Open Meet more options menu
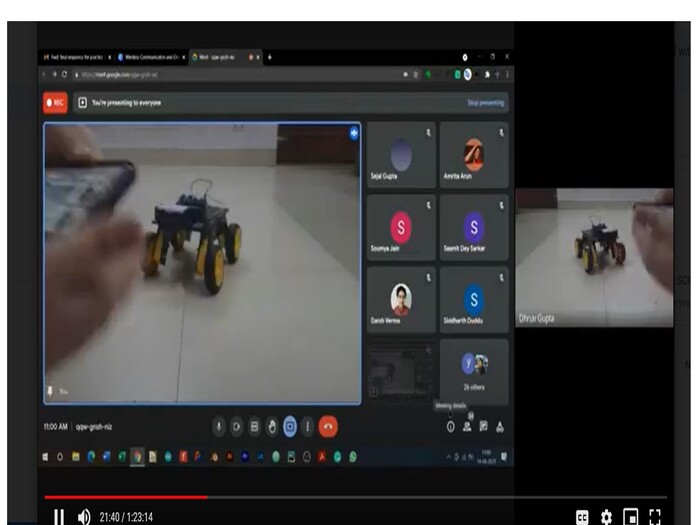Image resolution: width=700 pixels, height=525 pixels. 308,426
